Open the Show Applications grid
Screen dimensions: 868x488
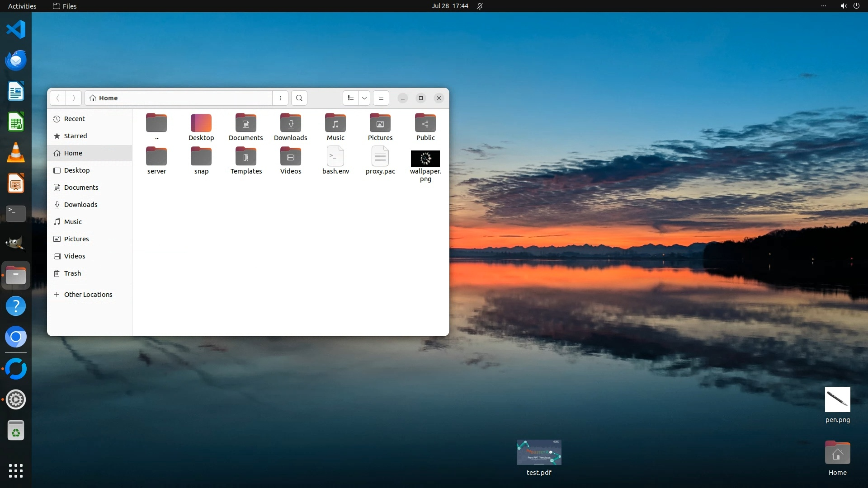[x=16, y=471]
